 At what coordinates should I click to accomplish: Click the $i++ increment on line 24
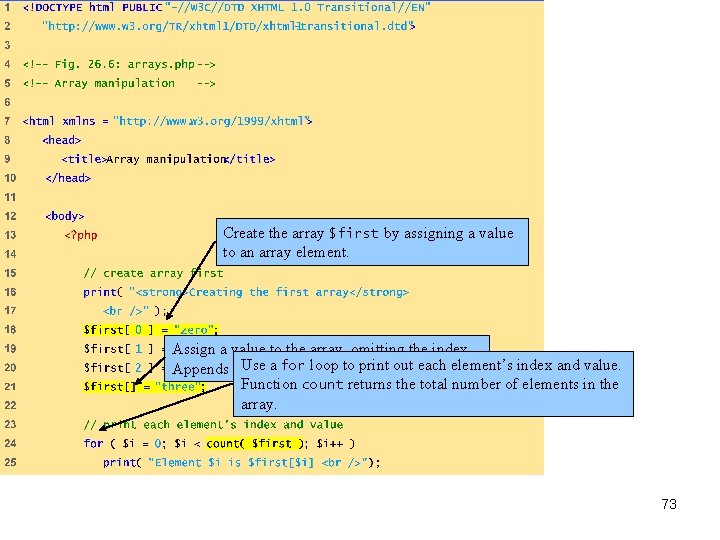pyautogui.click(x=332, y=444)
